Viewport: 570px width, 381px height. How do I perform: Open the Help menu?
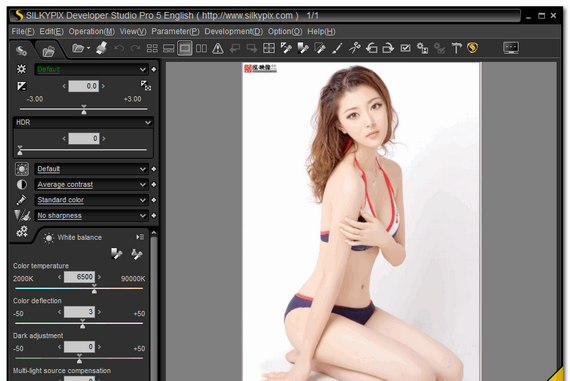(321, 32)
